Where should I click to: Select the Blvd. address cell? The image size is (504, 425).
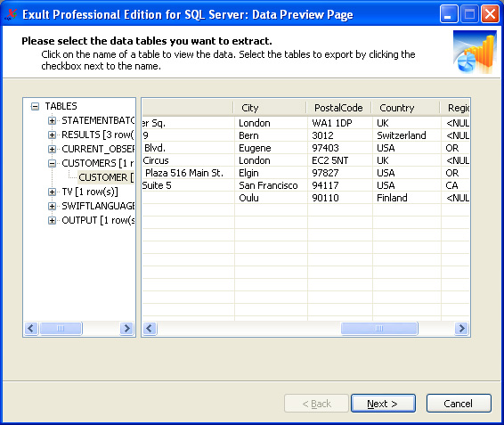pyautogui.click(x=189, y=148)
